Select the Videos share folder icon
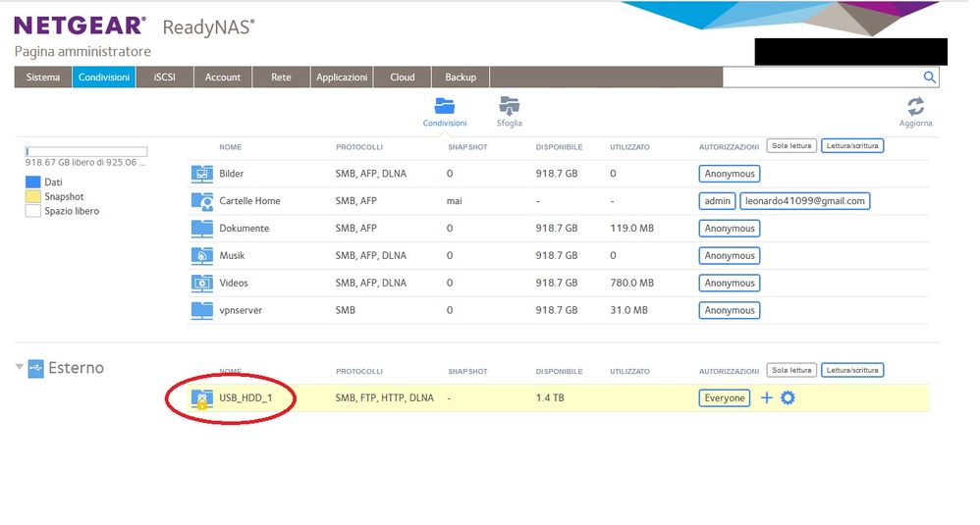 (202, 284)
